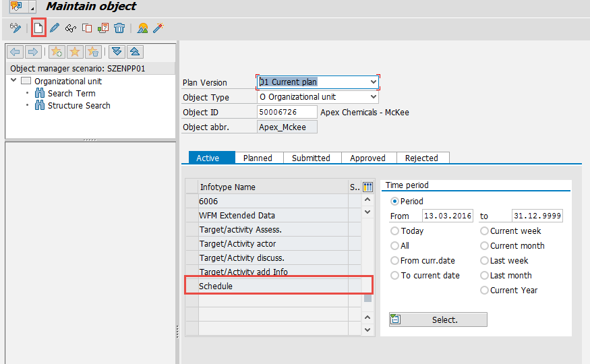Click the Display infotype glasses icon
Image resolution: width=590 pixels, height=364 pixels.
click(71, 28)
